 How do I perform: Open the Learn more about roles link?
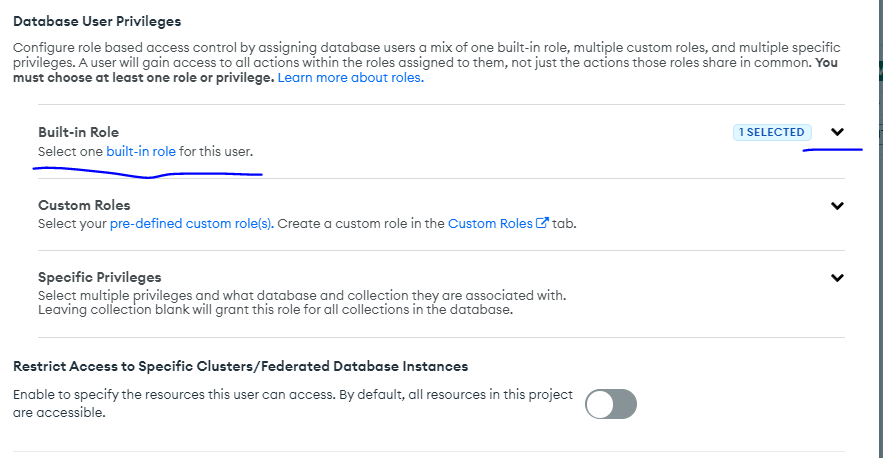[350, 78]
